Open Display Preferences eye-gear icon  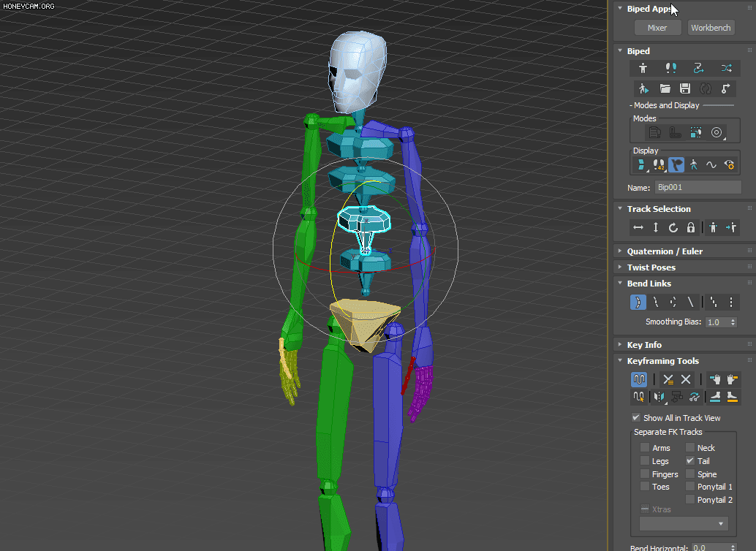pos(729,165)
